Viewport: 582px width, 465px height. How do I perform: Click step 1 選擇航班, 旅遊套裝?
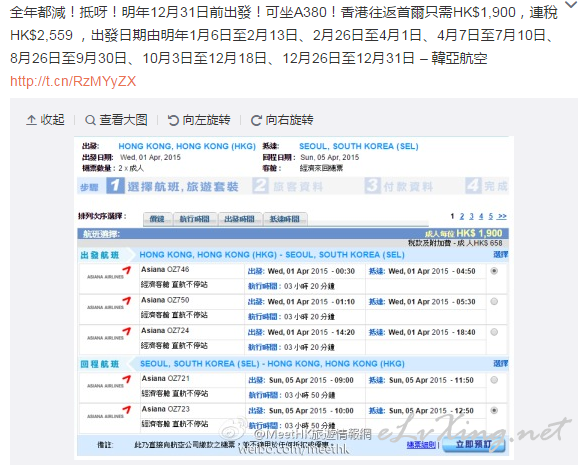[173, 186]
